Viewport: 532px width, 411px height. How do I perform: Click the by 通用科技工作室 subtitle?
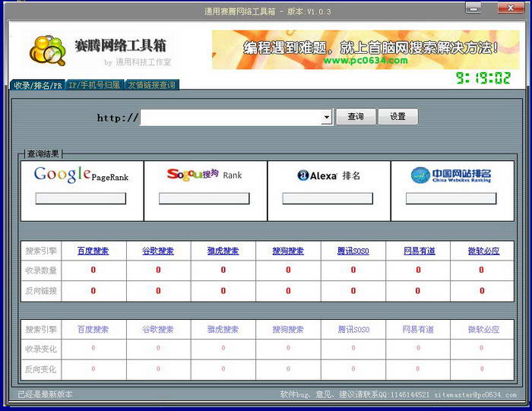(x=138, y=62)
